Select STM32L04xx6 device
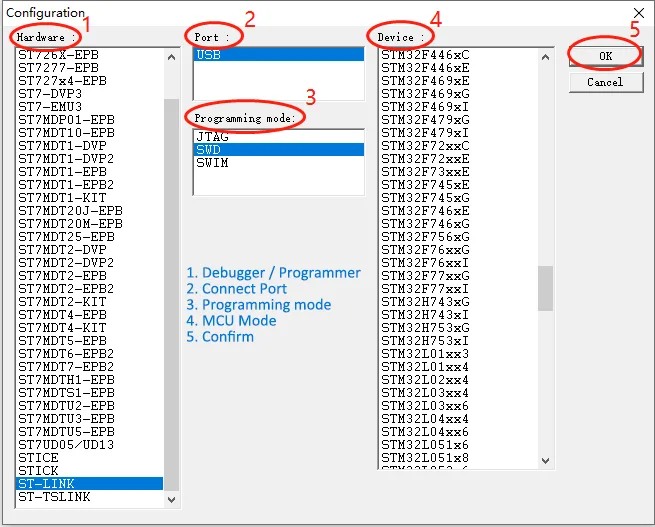The height and width of the screenshot is (527, 655). [458, 431]
